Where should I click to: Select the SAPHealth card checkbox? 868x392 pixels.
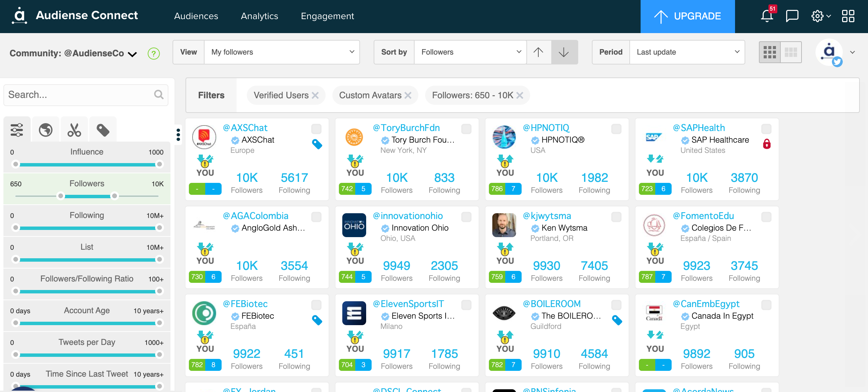[766, 129]
